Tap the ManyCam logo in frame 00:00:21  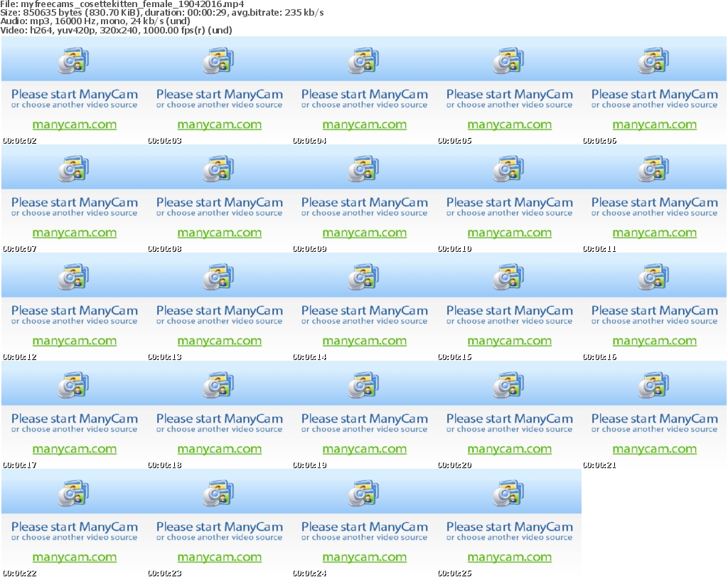(x=654, y=385)
